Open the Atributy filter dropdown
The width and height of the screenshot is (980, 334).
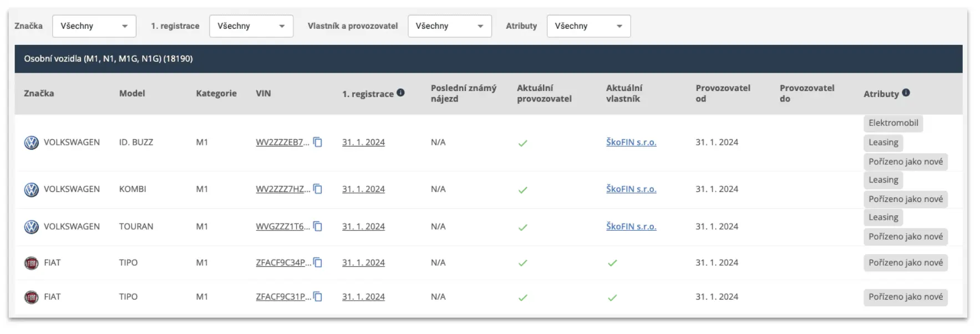point(589,26)
